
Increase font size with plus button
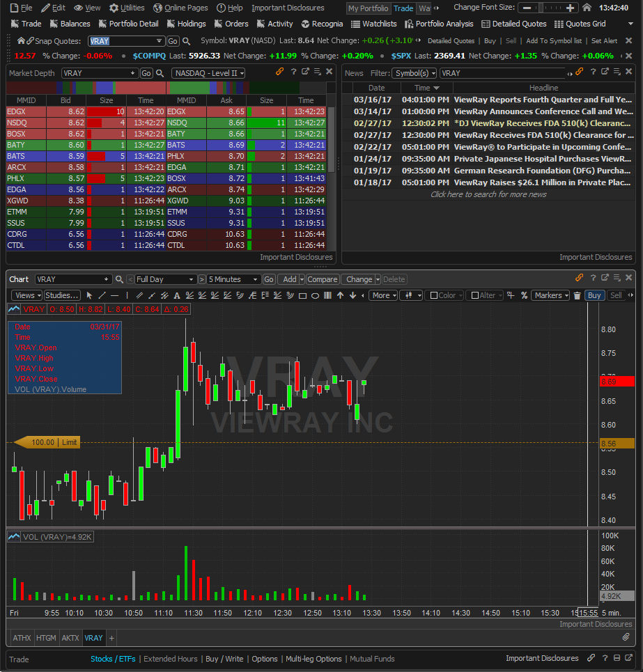tap(570, 8)
